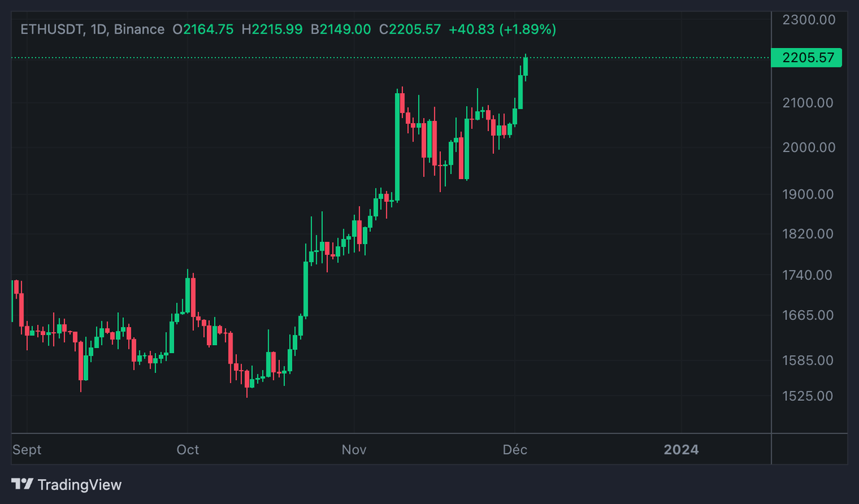This screenshot has height=504, width=859.
Task: Click the Déc label on time axis
Action: click(515, 450)
